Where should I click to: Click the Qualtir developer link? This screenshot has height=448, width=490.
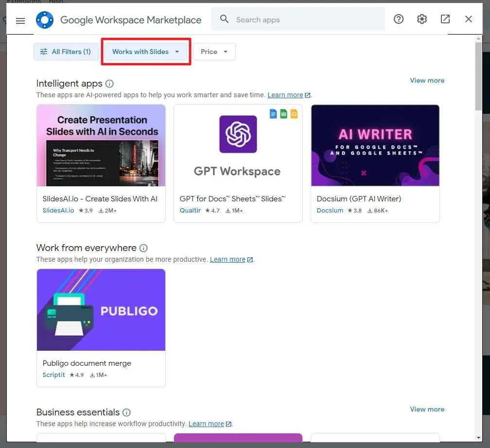pos(190,211)
